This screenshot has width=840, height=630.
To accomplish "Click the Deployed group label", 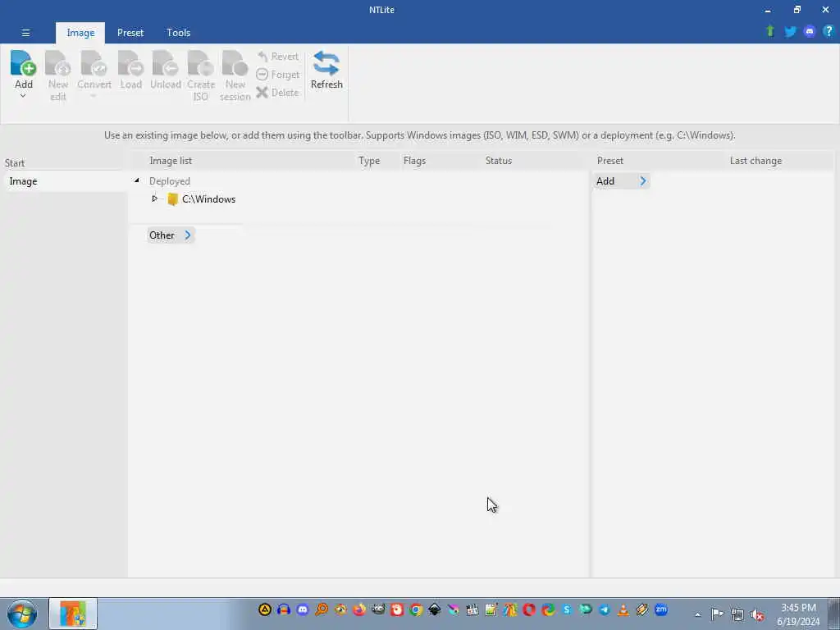I will (x=169, y=181).
